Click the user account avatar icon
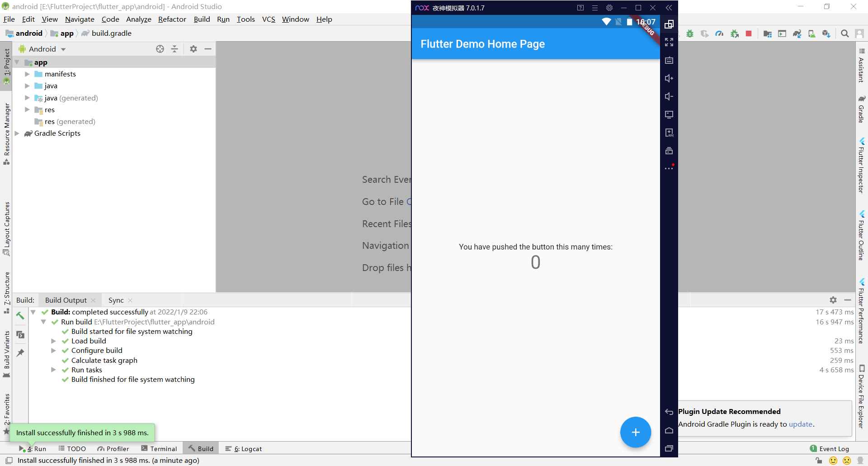Image resolution: width=868 pixels, height=466 pixels. 859,34
